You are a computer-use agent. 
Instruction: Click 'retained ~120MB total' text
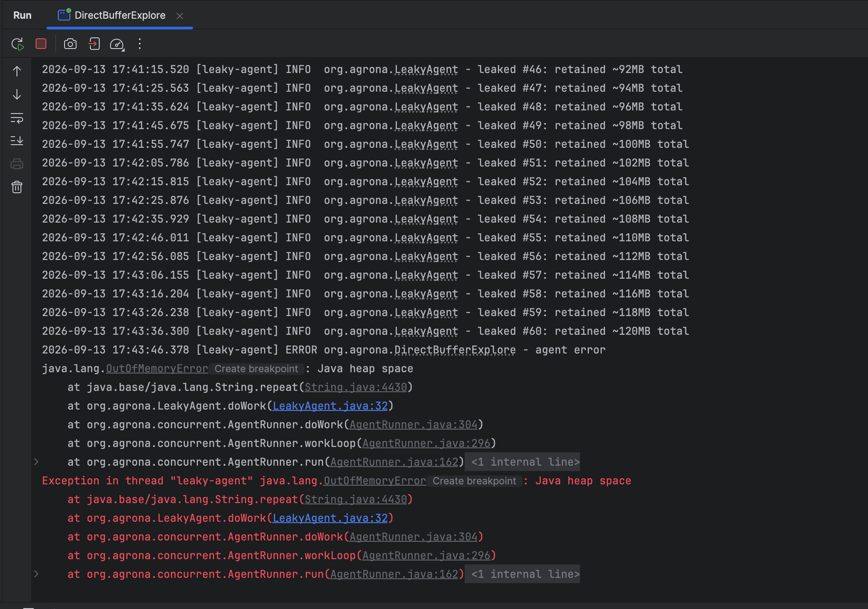pos(622,331)
